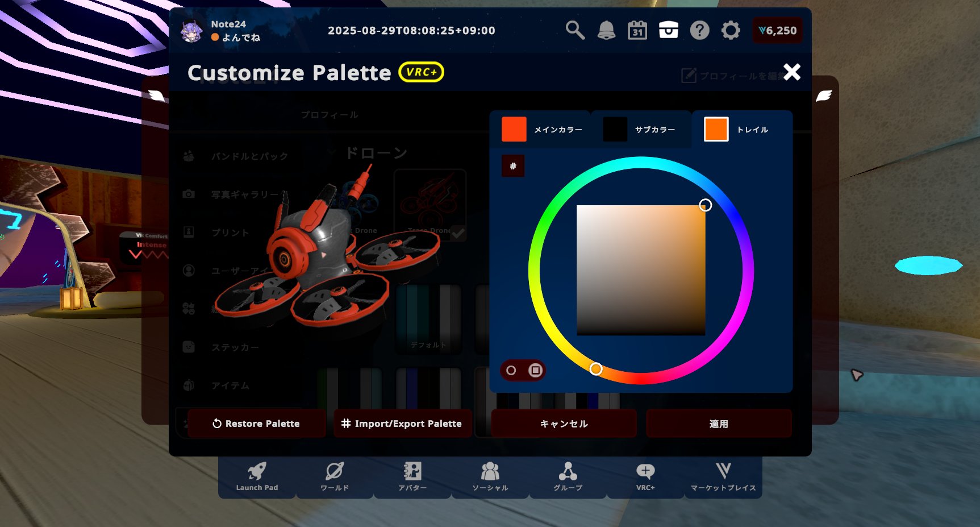
Task: Click the デフォルト palette thumbnail
Action: (428, 318)
